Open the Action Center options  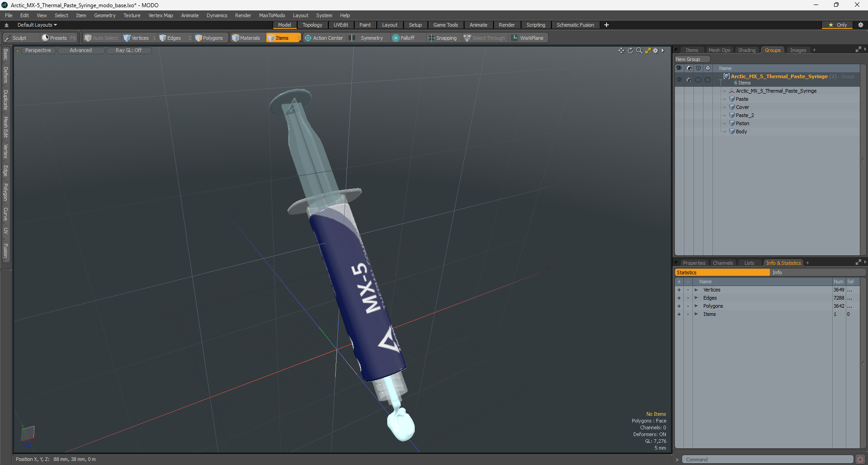pyautogui.click(x=324, y=38)
